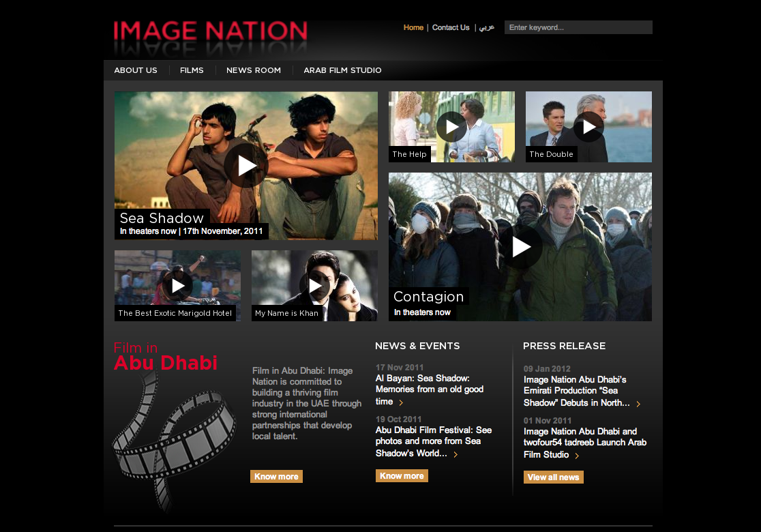Play The Help trailer
Screen dimensions: 761x532
pos(451,127)
